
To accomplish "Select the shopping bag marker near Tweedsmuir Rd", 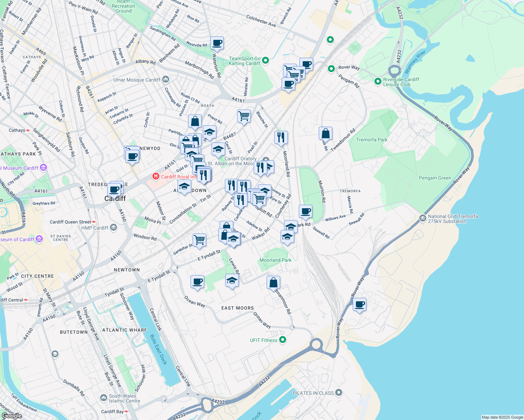I will point(325,134).
